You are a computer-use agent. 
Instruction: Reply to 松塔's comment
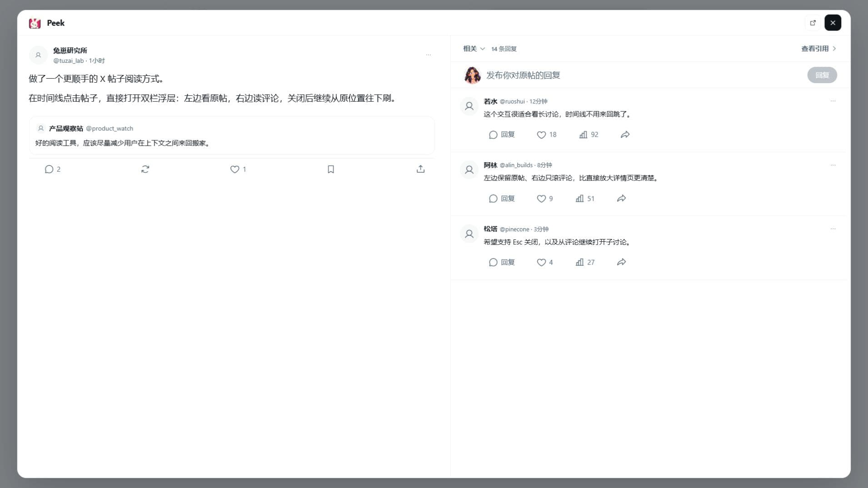502,262
